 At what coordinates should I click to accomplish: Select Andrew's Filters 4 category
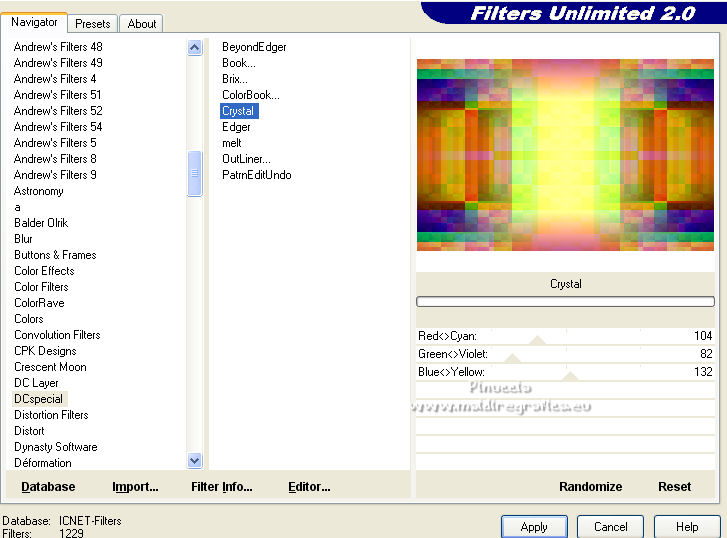coord(55,79)
